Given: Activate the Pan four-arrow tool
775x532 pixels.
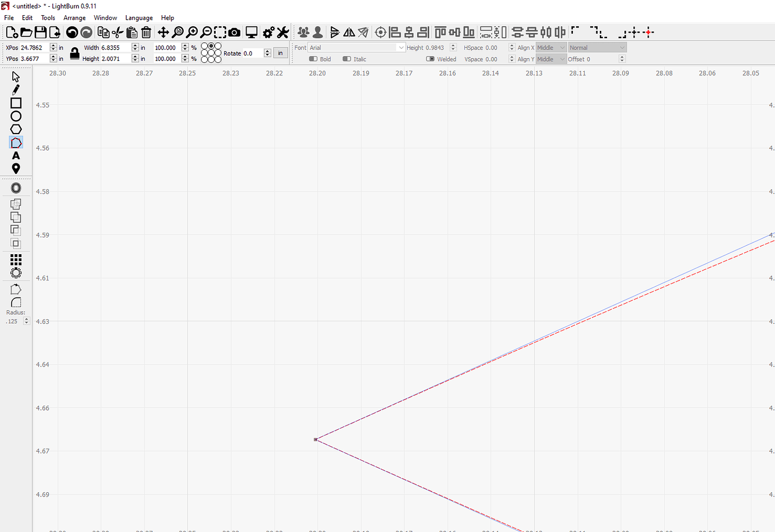Looking at the screenshot, I should [163, 33].
